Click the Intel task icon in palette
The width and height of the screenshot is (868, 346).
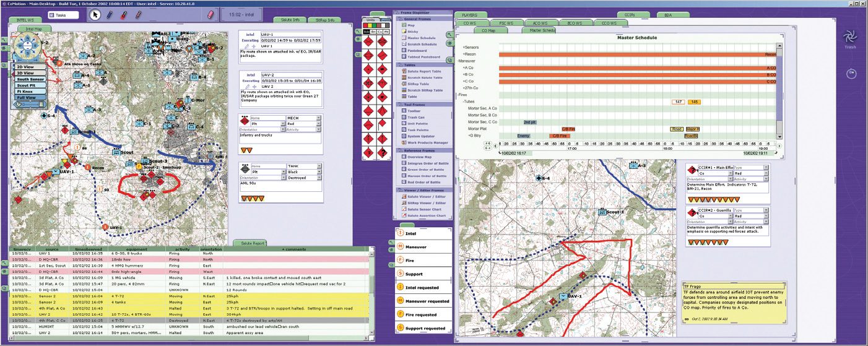point(401,234)
